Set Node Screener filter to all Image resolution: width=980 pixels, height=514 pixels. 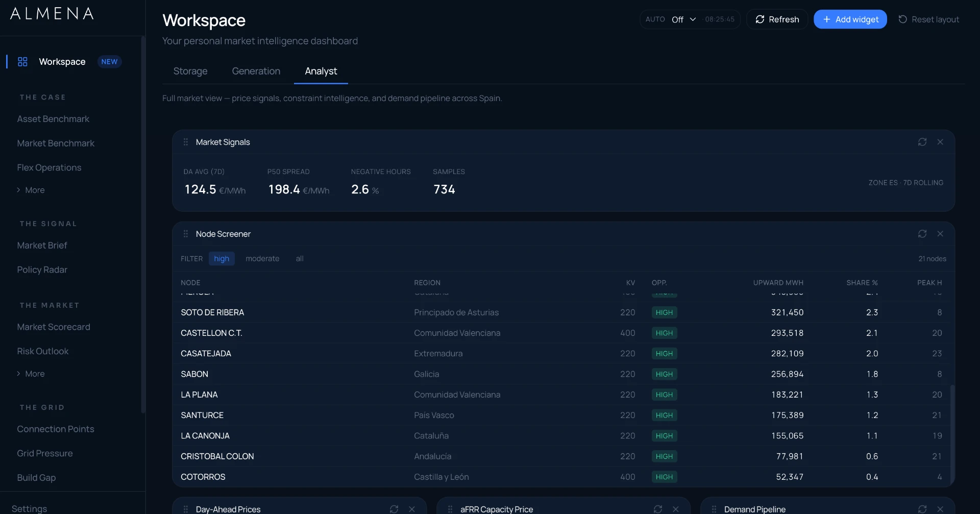click(300, 259)
